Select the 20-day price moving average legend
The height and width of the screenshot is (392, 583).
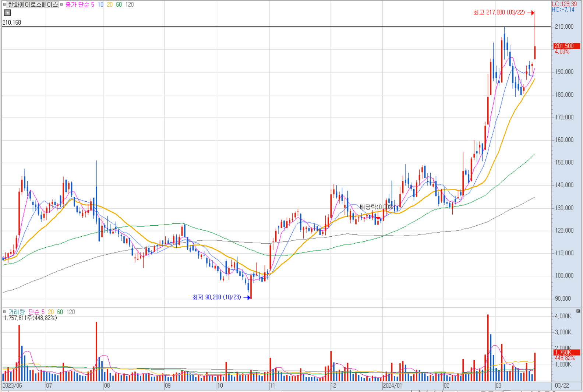click(110, 5)
